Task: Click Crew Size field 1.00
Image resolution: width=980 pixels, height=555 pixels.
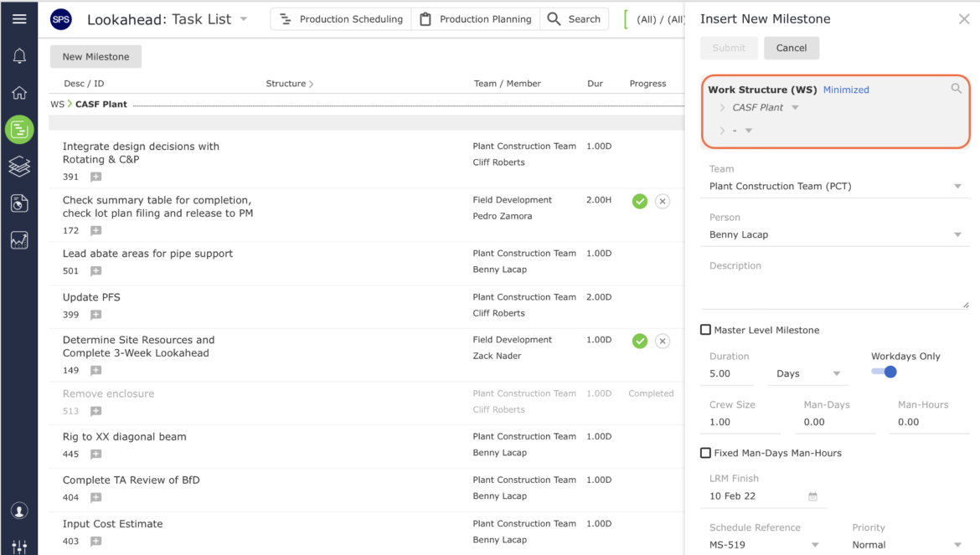Action: point(740,422)
